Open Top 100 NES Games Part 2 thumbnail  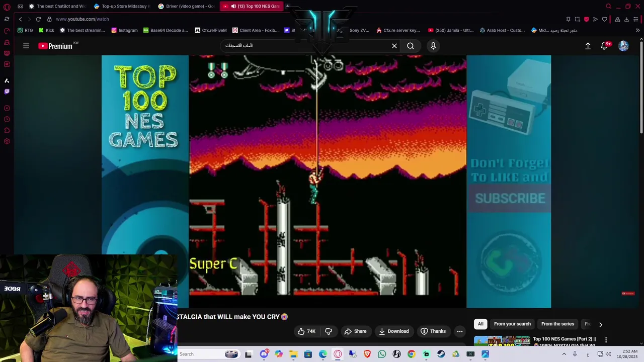click(x=502, y=341)
